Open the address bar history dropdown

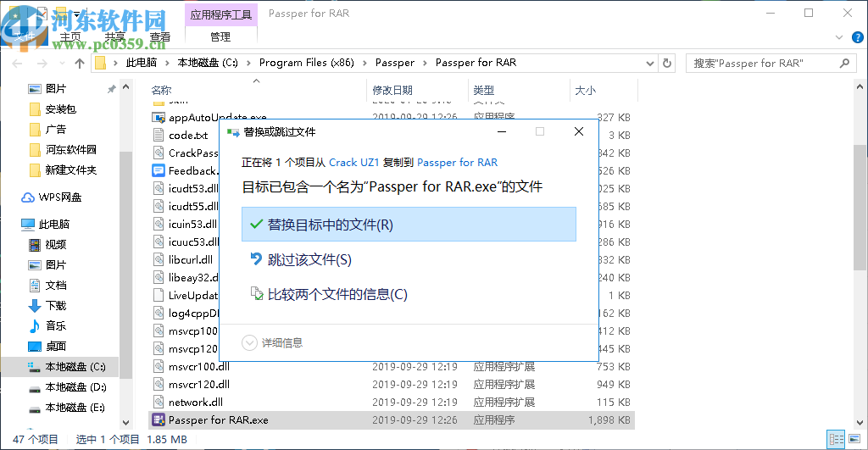tap(650, 63)
